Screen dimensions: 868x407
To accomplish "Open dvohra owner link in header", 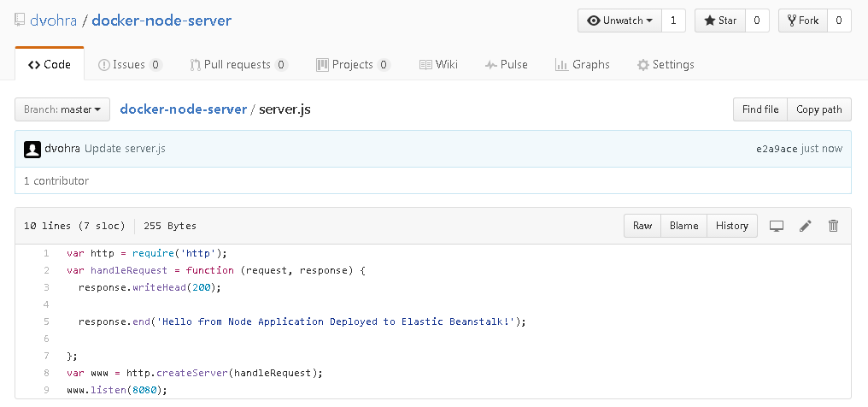I will pyautogui.click(x=53, y=21).
